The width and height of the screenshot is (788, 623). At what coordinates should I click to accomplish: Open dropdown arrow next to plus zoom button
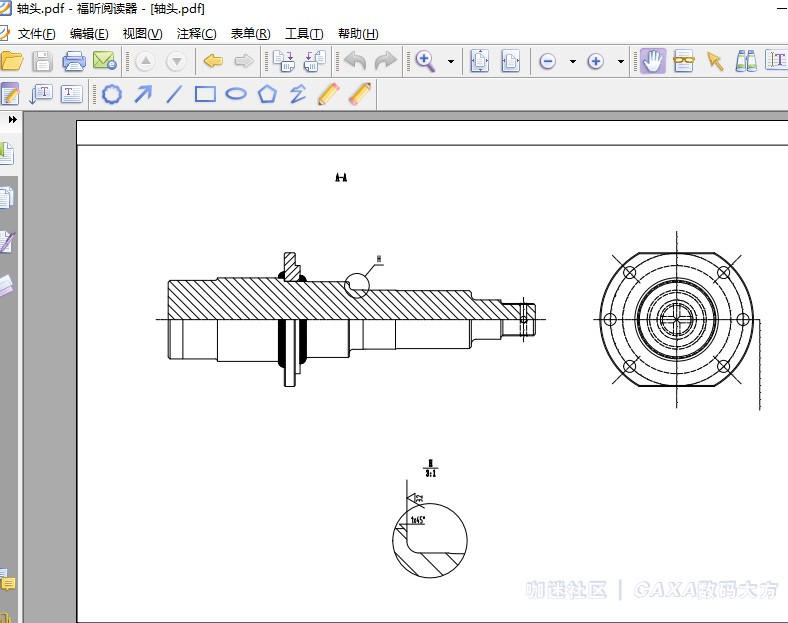point(621,62)
